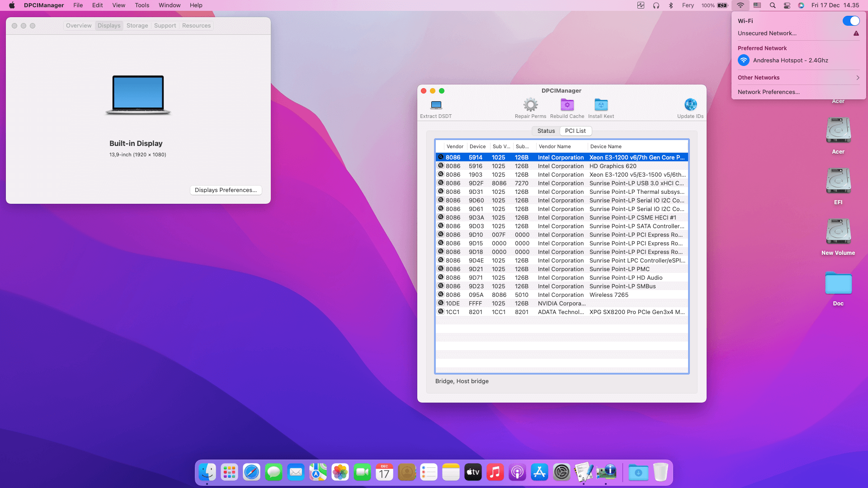868x488 pixels.
Task: Open Spotlight search in the menu bar
Action: [773, 5]
